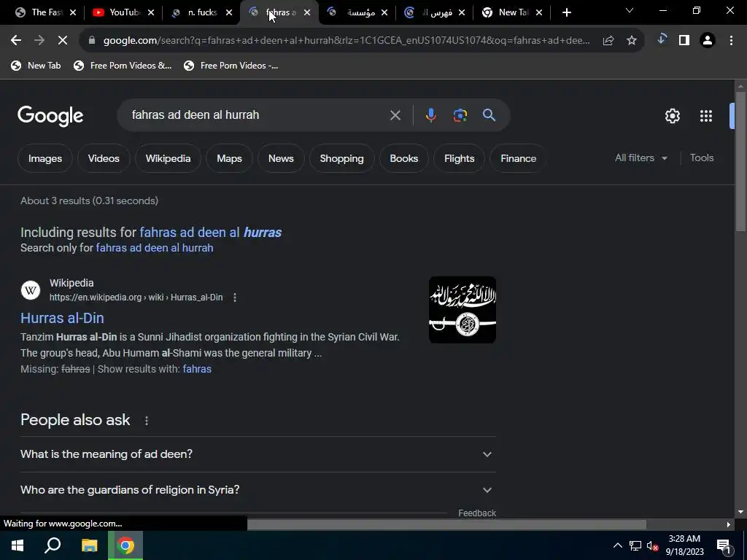Follow the corrected query link ending in hurras
The height and width of the screenshot is (560, 747).
coord(211,233)
